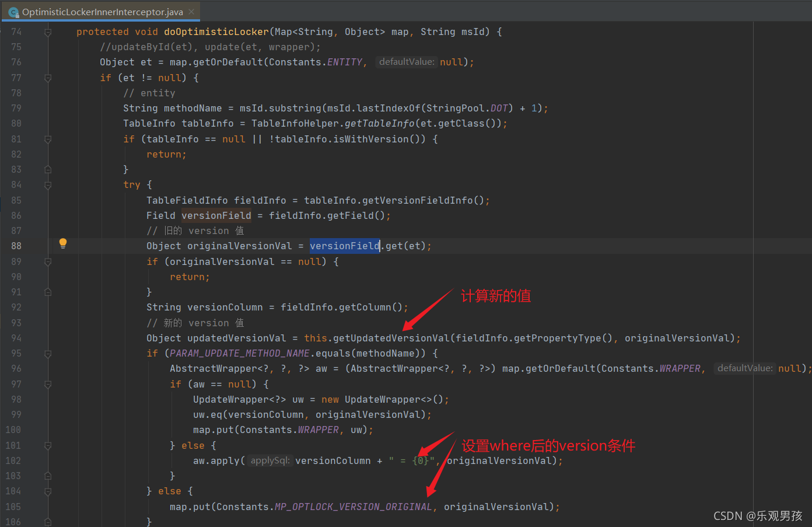Click line number 94 in the gutter
This screenshot has height=527, width=812.
click(x=16, y=338)
